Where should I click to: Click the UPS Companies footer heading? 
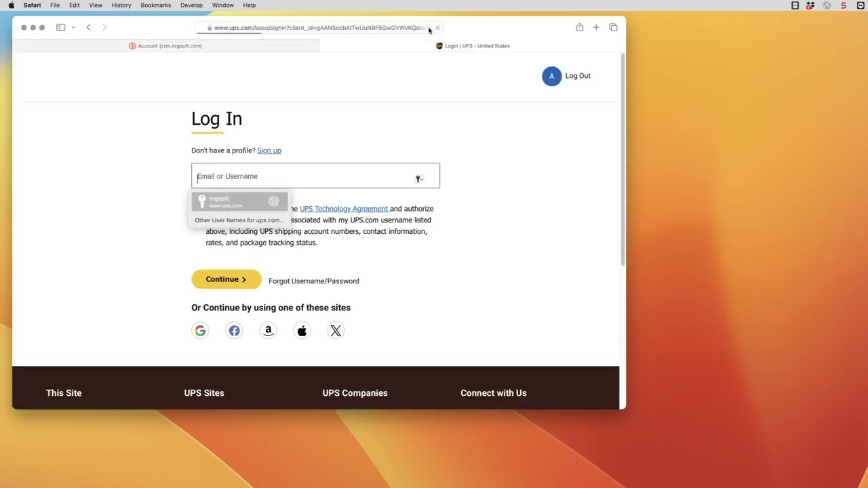point(355,393)
